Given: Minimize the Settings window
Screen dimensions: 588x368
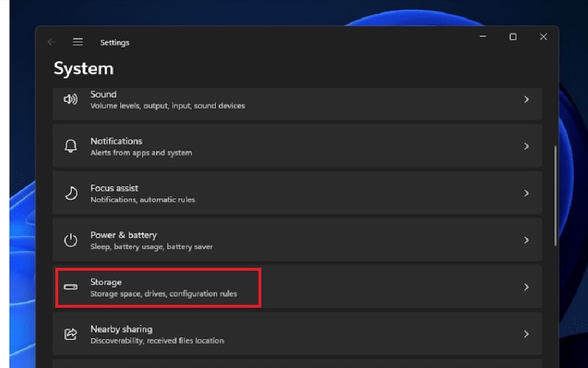Looking at the screenshot, I should point(483,37).
